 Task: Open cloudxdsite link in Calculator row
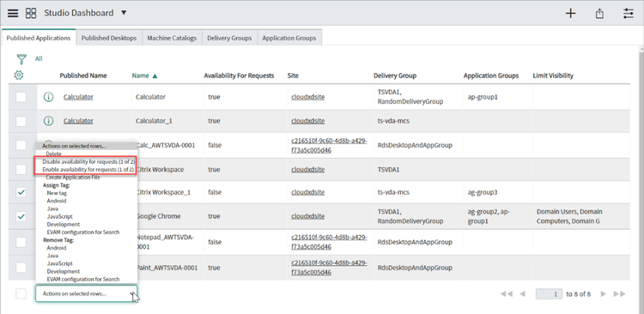point(308,97)
